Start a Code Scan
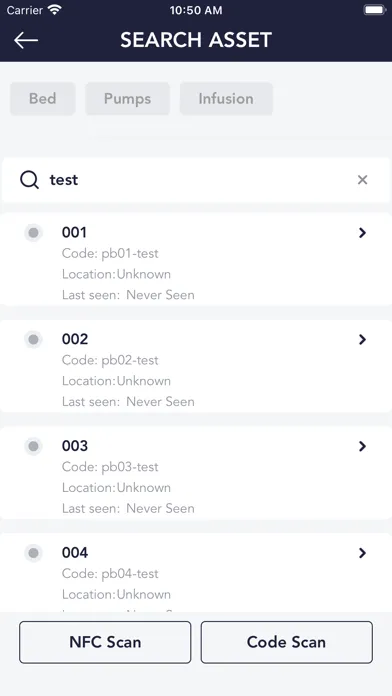 pos(286,642)
